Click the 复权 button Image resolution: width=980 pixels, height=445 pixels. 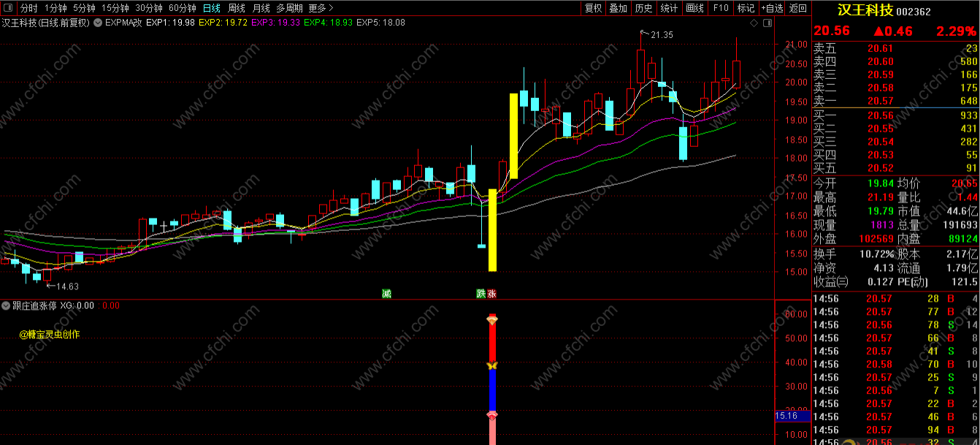click(x=594, y=8)
